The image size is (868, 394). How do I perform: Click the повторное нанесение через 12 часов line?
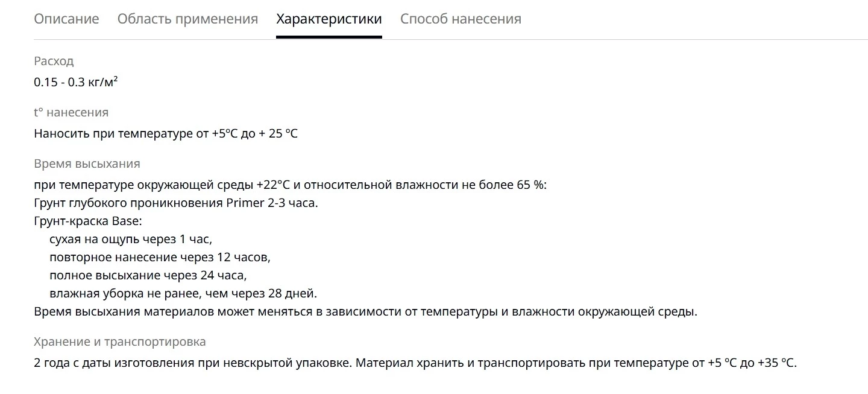160,257
